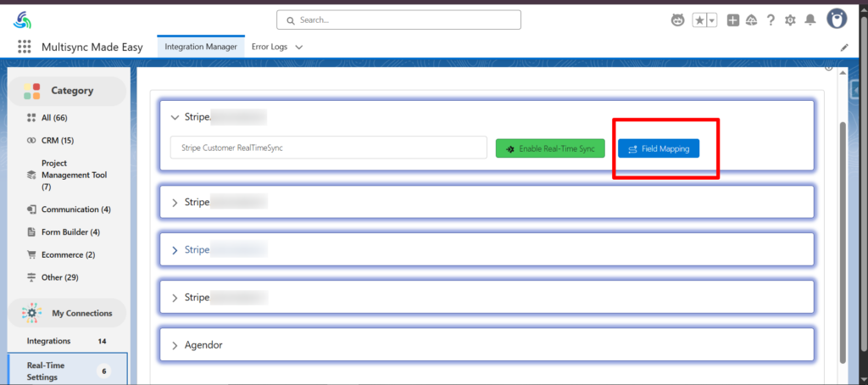Click the Ecommerce shopping cart icon

31,254
